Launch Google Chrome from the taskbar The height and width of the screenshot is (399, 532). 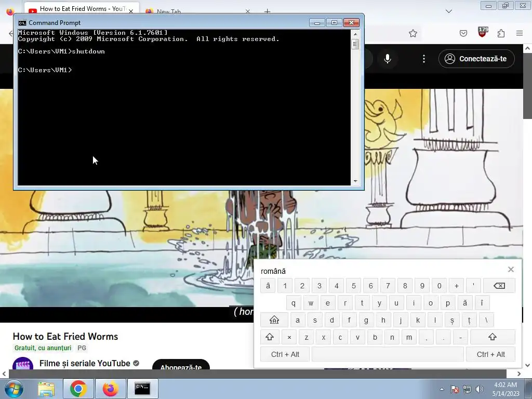coord(78,389)
